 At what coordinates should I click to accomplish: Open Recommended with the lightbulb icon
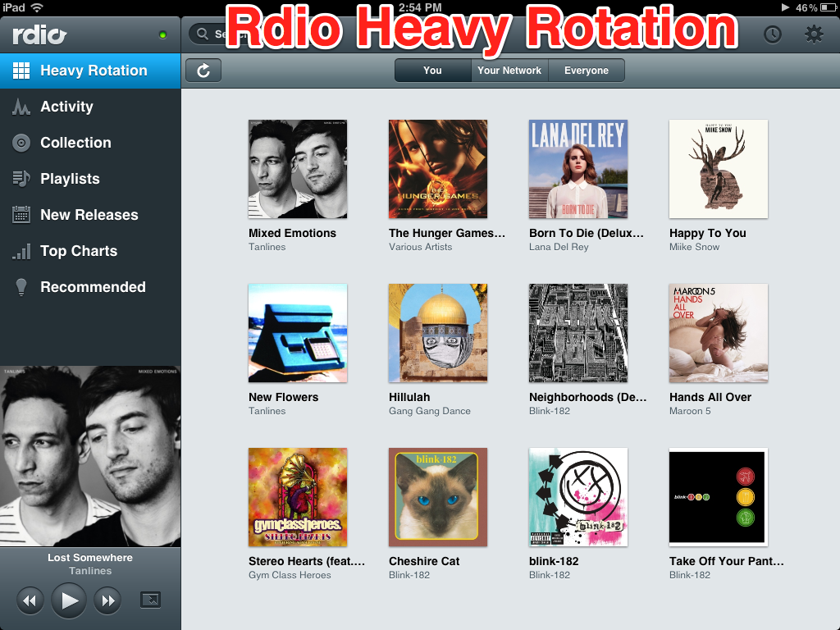click(90, 287)
